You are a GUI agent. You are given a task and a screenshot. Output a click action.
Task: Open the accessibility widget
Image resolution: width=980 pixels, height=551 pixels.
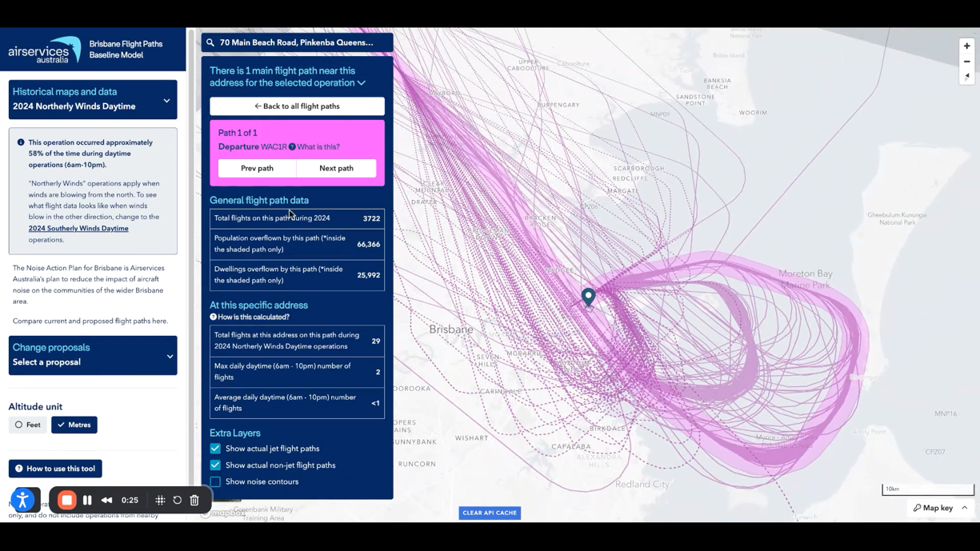pos(23,501)
